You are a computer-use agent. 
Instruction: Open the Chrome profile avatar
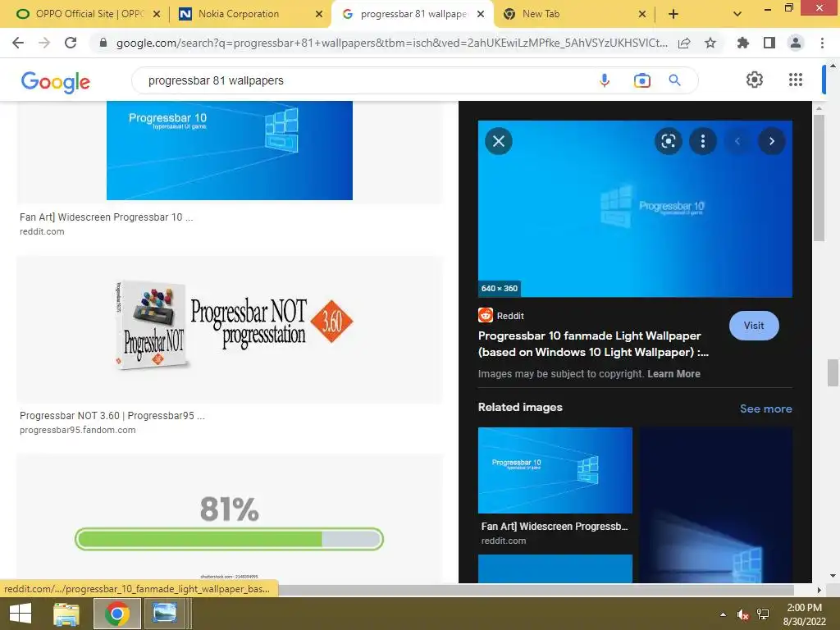click(796, 43)
